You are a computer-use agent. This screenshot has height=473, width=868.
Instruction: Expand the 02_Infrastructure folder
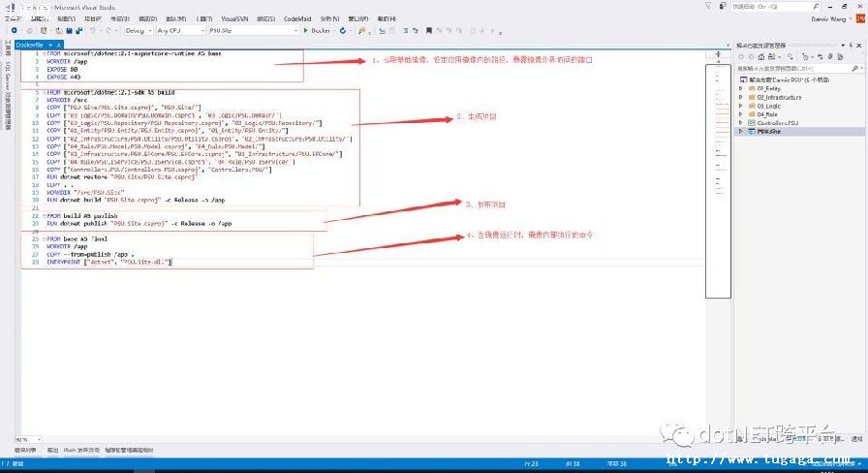pyautogui.click(x=741, y=98)
